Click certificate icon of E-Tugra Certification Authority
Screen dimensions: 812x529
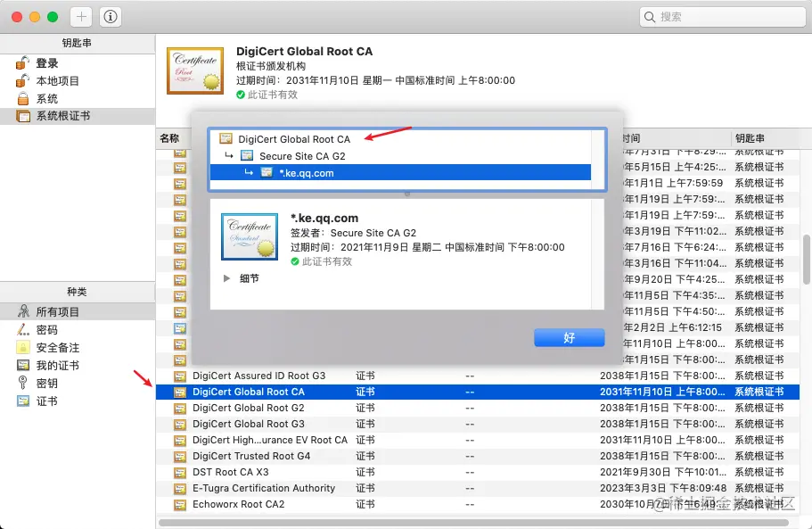click(180, 489)
